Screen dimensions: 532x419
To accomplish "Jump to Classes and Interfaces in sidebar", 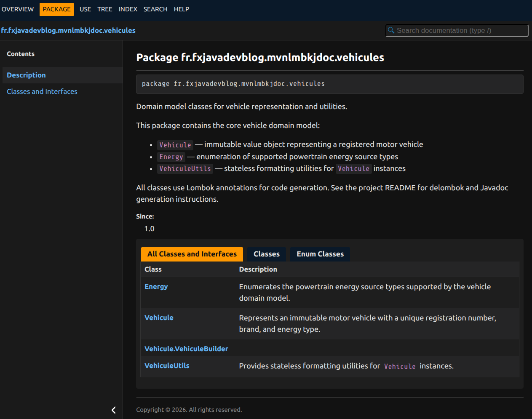I will [42, 91].
